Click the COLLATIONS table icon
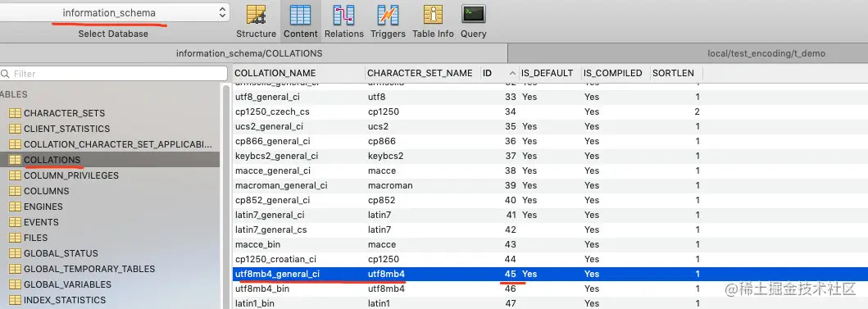 [x=15, y=160]
